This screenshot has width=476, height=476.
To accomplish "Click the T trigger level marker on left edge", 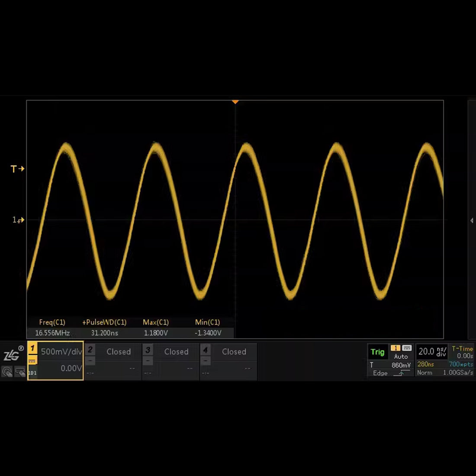I will click(17, 169).
